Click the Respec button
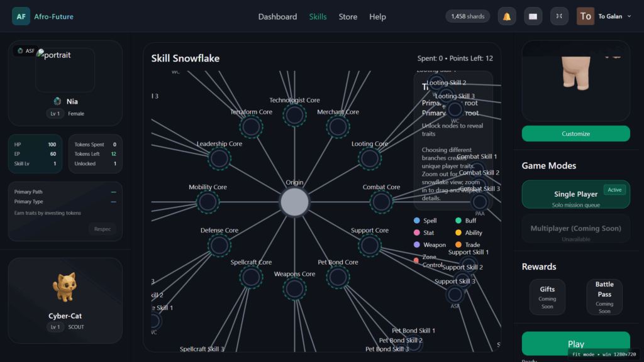This screenshot has height=362, width=644. 103,229
